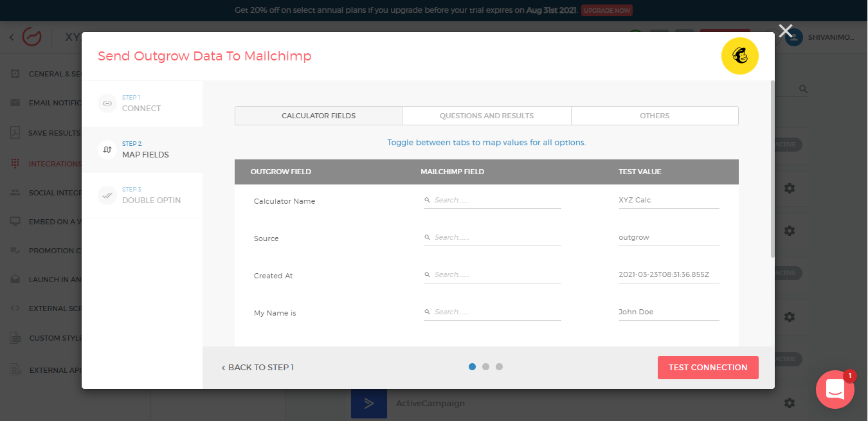The width and height of the screenshot is (868, 421).
Task: Open settings gear for ActiveCampaign row
Action: 790,403
